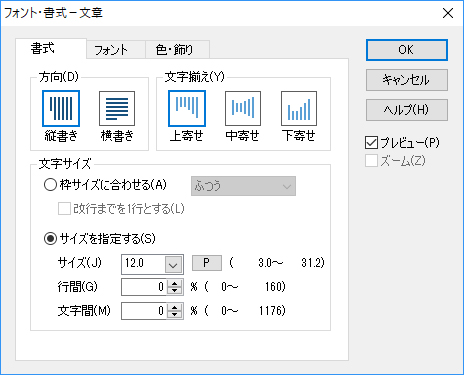464x375 pixels.
Task: Toggle the P unit button
Action: pyautogui.click(x=207, y=263)
